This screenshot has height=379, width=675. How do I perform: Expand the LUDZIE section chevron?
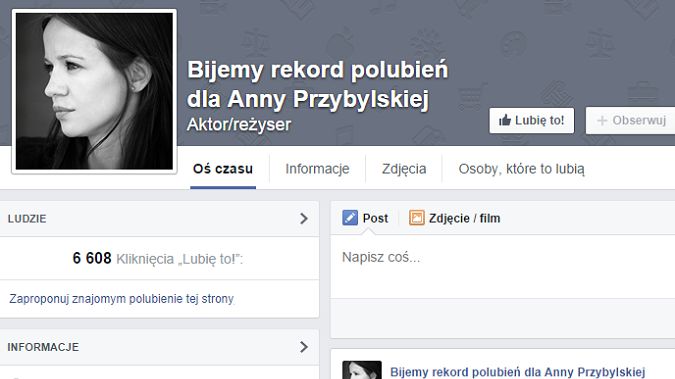(304, 218)
